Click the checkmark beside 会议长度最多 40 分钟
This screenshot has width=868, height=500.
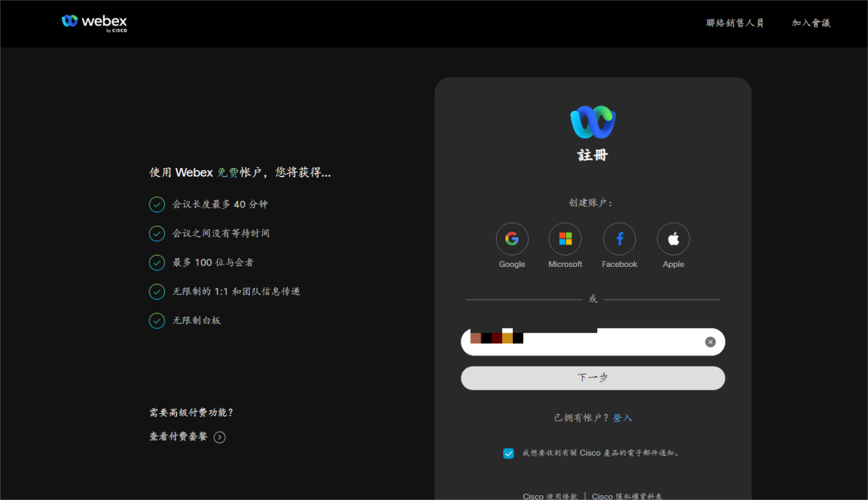coord(157,204)
